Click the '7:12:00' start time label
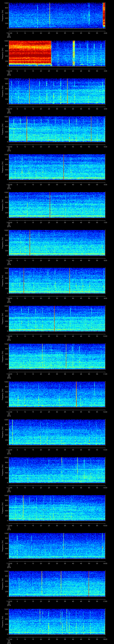 point(9,450)
